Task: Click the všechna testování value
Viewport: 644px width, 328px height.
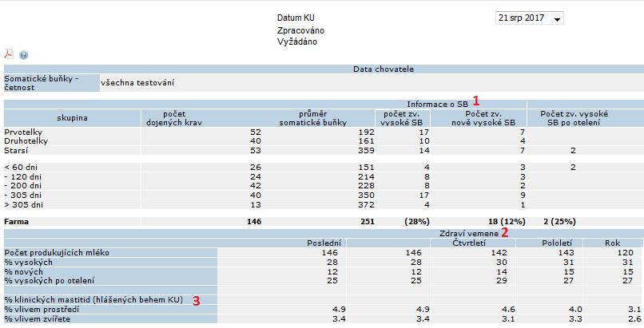Action: [137, 83]
